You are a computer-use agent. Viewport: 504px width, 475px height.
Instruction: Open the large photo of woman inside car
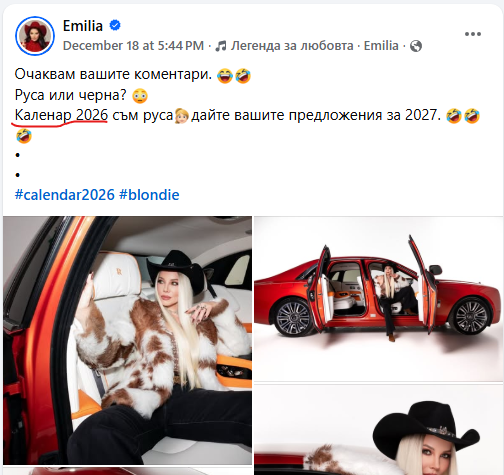(x=127, y=340)
